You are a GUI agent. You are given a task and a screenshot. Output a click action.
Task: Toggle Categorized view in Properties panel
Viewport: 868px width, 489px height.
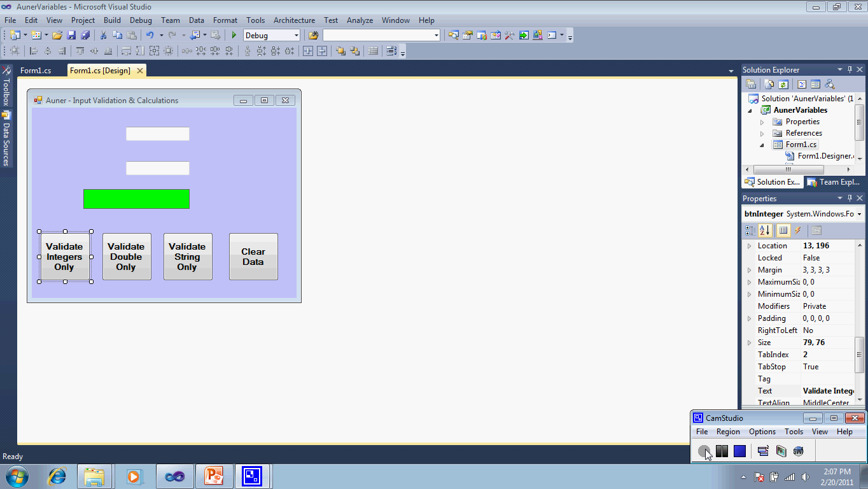751,230
